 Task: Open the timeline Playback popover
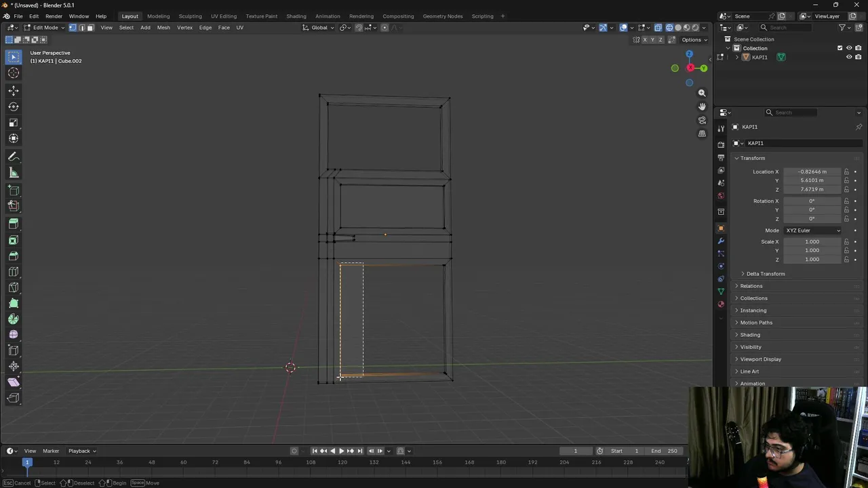[x=81, y=451]
